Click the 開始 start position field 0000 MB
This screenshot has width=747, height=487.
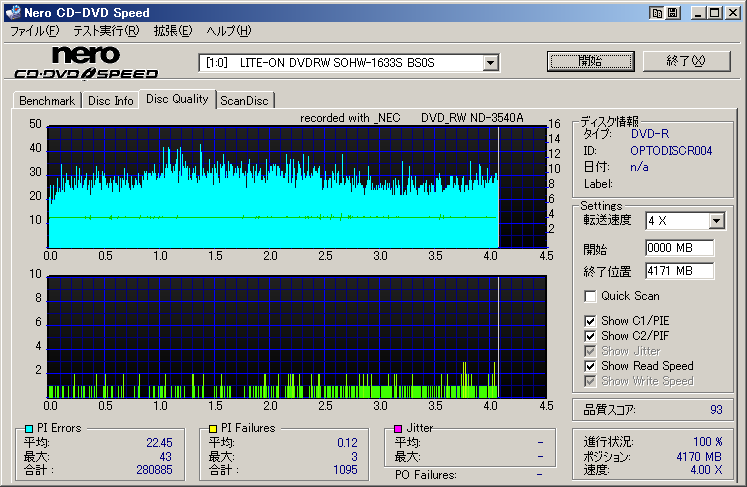click(x=679, y=248)
